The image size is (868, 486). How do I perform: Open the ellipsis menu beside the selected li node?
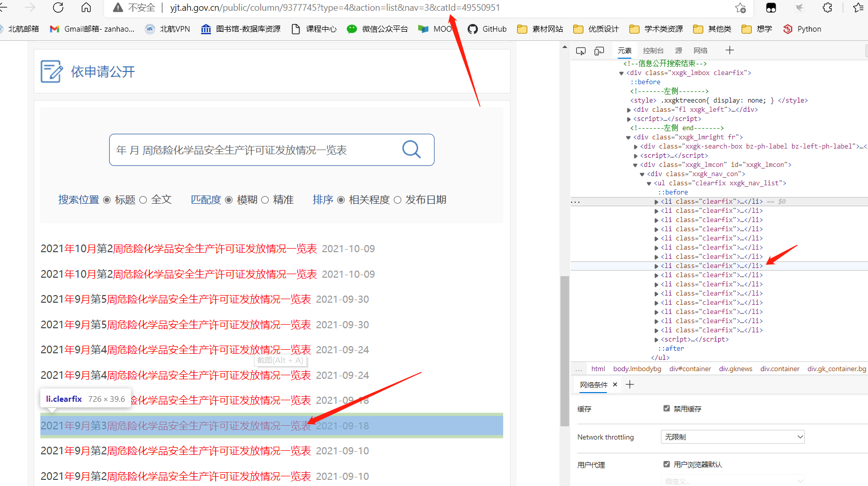click(x=576, y=202)
